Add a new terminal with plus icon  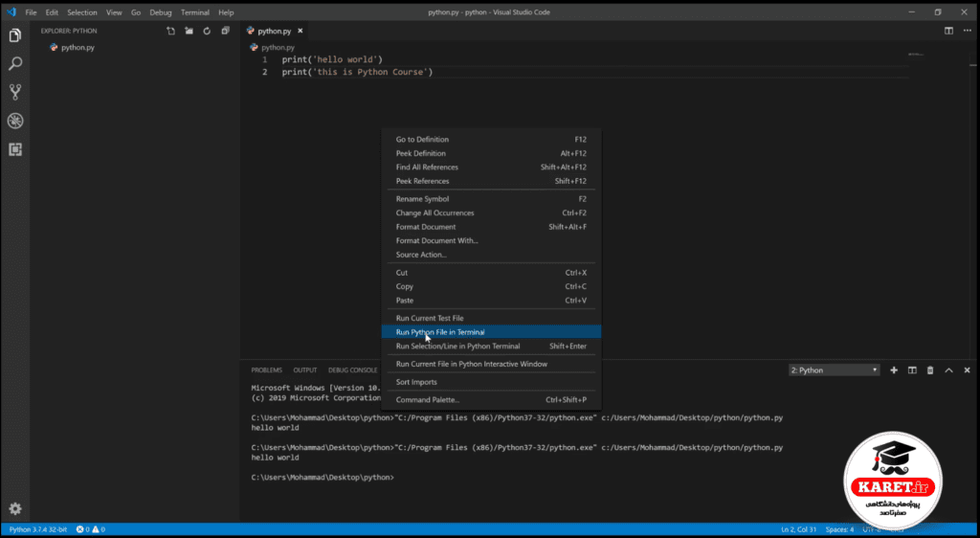pos(894,370)
